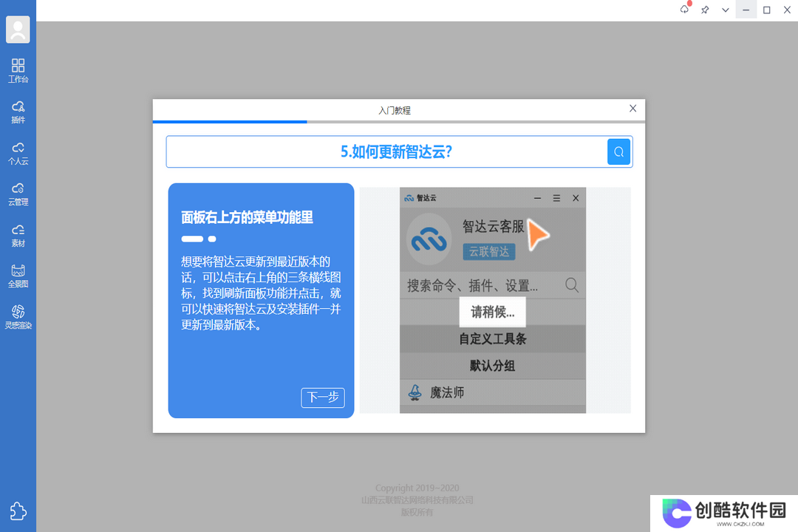Close the 入门教程 tutorial dialog
The width and height of the screenshot is (798, 532).
pyautogui.click(x=632, y=109)
